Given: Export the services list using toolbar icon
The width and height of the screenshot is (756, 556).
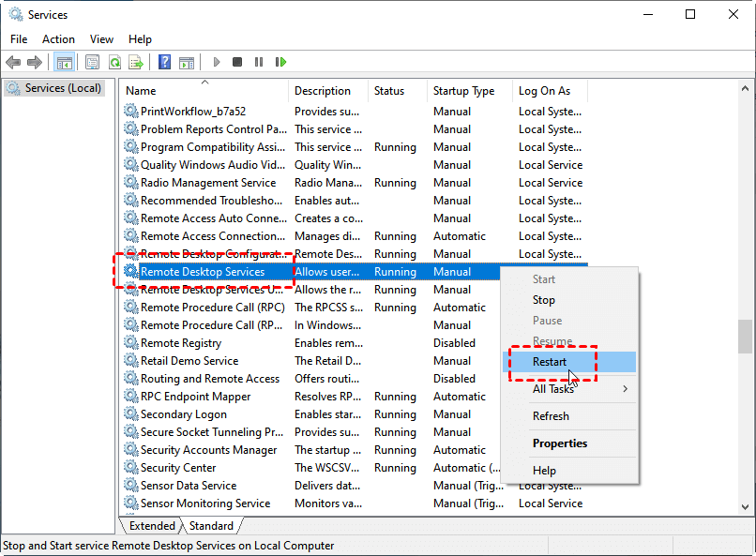Looking at the screenshot, I should (x=134, y=62).
